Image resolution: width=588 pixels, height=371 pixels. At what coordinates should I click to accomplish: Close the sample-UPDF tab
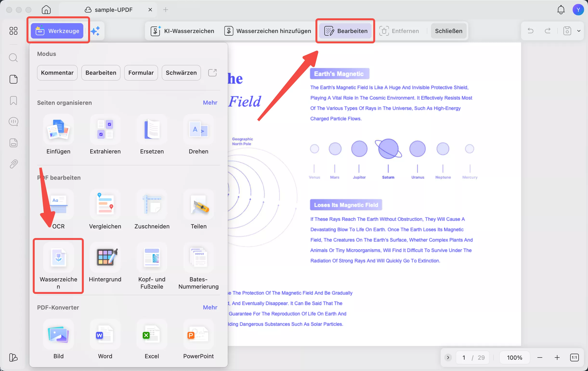tap(150, 10)
